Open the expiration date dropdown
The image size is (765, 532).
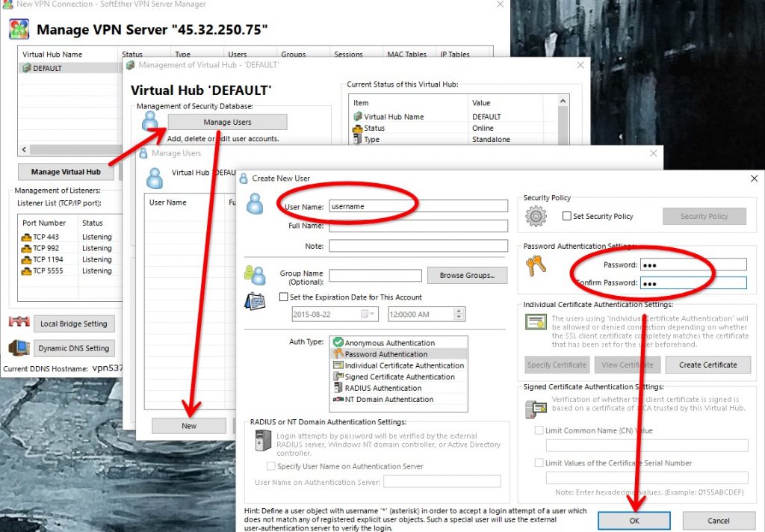(369, 315)
